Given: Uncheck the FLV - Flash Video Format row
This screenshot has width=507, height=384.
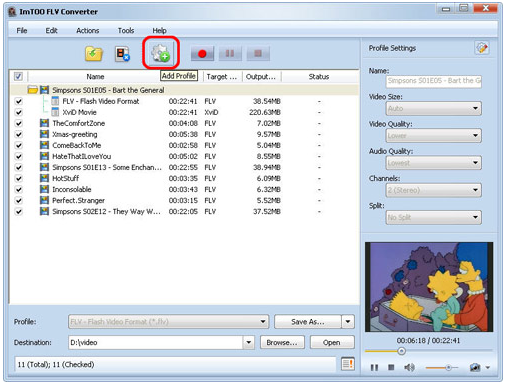Looking at the screenshot, I should [19, 101].
